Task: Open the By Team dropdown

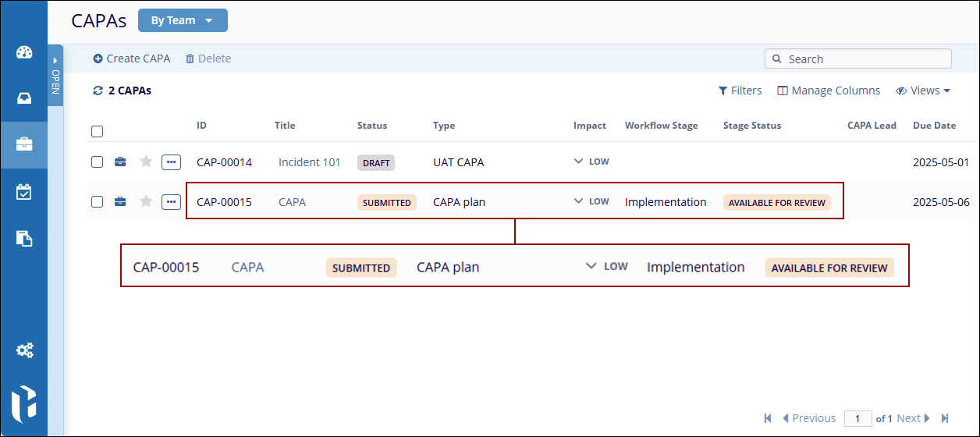Action: (x=183, y=20)
